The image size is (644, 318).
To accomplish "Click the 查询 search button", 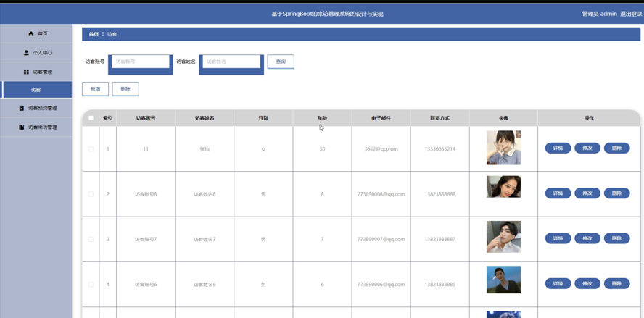I will coord(281,62).
